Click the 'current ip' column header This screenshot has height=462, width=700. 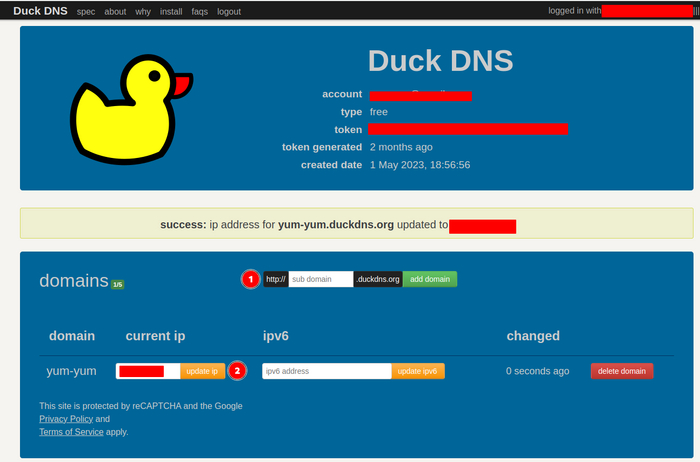pos(155,336)
